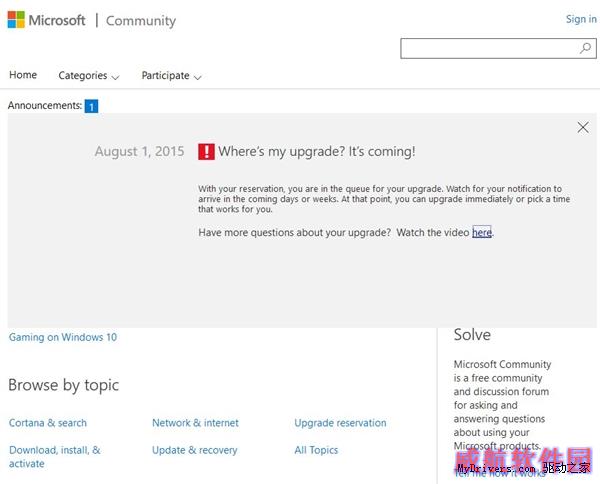Open the Update & recovery topic
The image size is (600, 484).
click(194, 450)
